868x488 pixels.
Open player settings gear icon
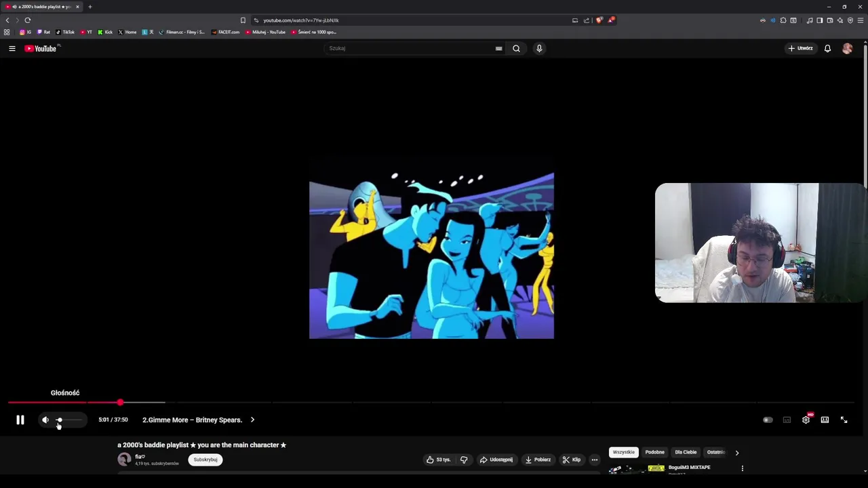[x=806, y=420]
